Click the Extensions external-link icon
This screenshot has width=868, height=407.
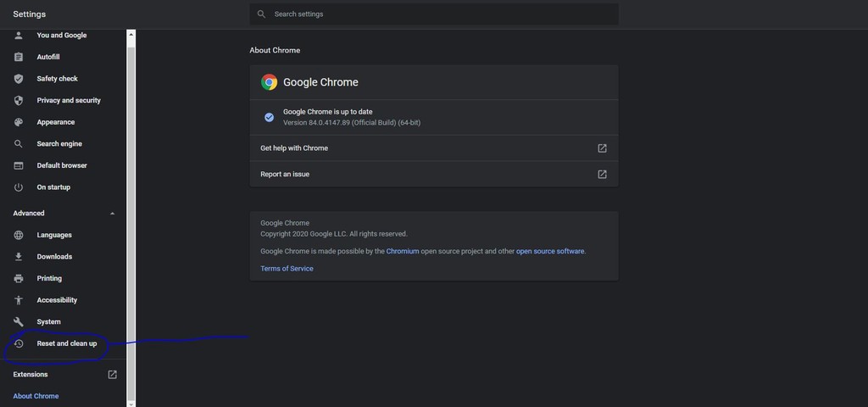(113, 374)
